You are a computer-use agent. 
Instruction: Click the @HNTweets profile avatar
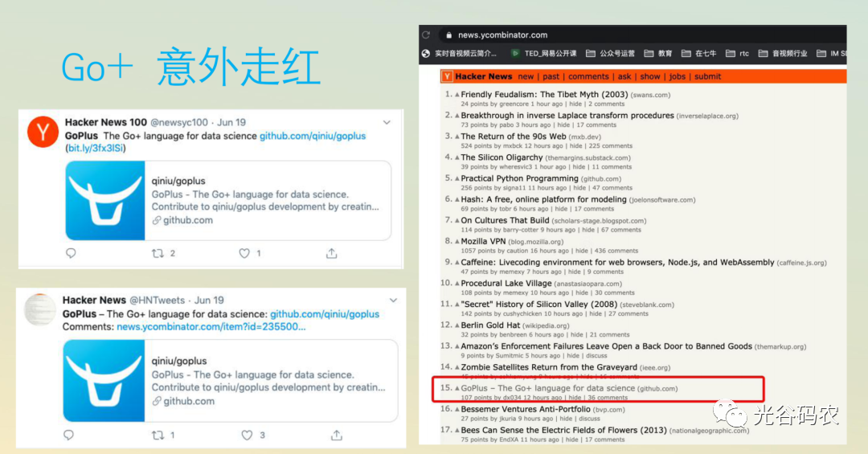click(x=40, y=309)
